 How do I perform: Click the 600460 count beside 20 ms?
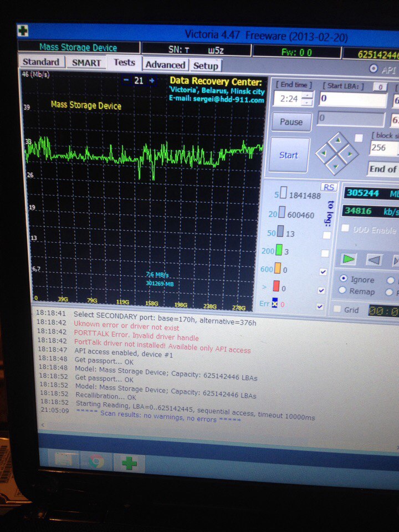click(x=301, y=215)
